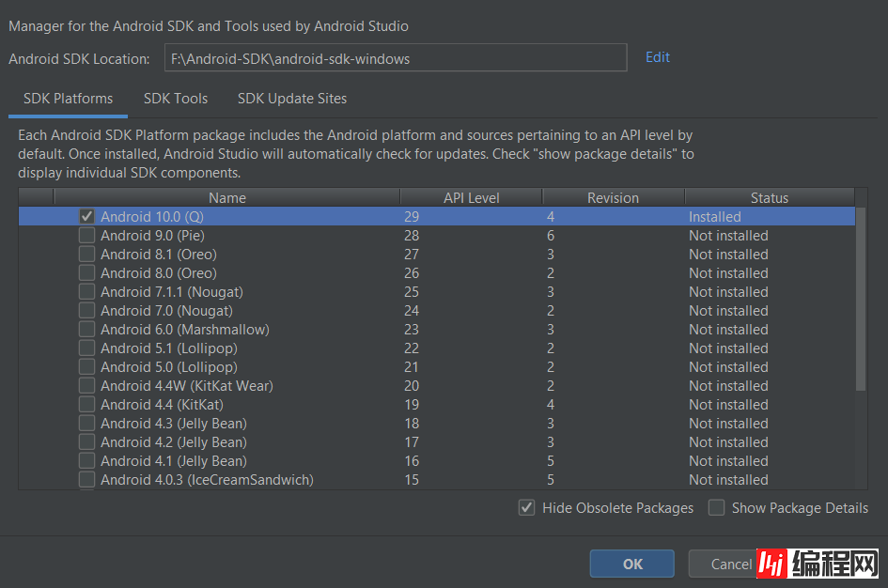This screenshot has height=588, width=888.
Task: Switch to the SDK Tools tab
Action: point(176,99)
